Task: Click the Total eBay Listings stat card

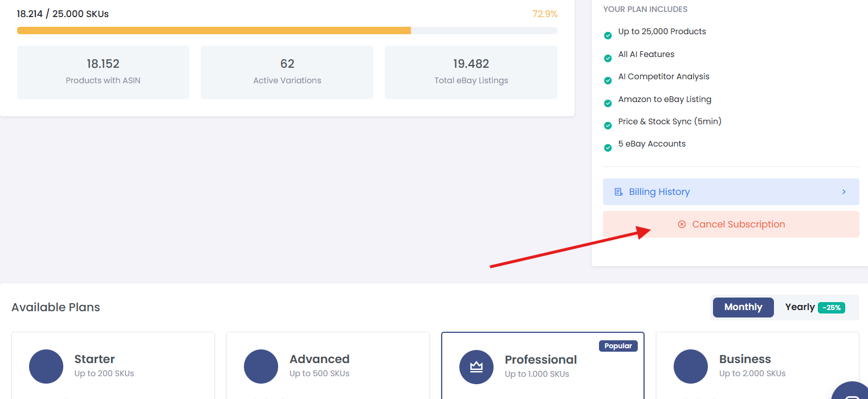Action: pyautogui.click(x=471, y=72)
